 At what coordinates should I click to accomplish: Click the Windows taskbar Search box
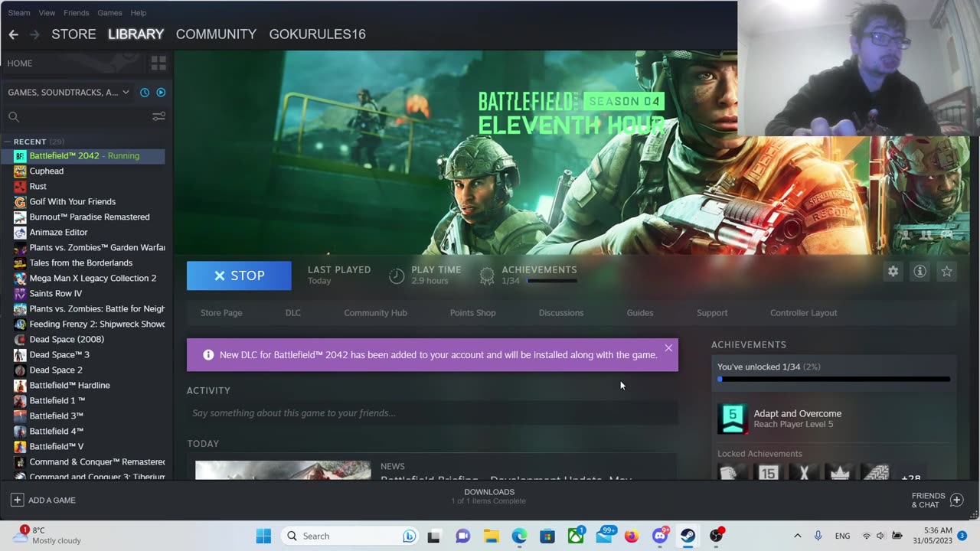[x=350, y=536]
